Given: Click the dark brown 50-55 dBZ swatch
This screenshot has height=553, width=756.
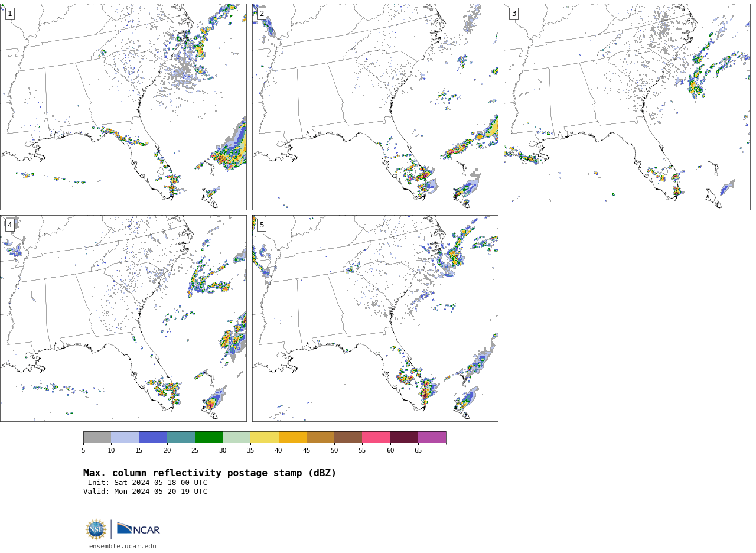Looking at the screenshot, I should tap(348, 437).
